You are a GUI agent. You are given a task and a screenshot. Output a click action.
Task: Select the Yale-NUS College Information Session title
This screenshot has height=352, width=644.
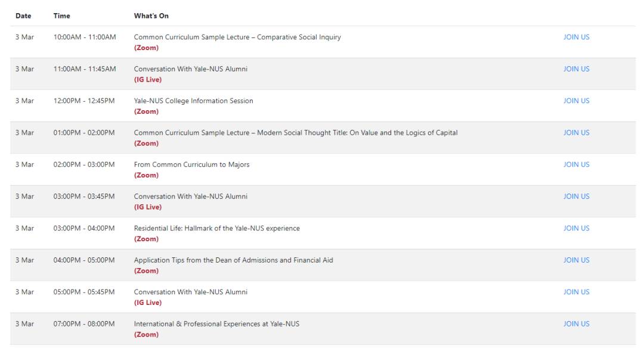(x=193, y=101)
